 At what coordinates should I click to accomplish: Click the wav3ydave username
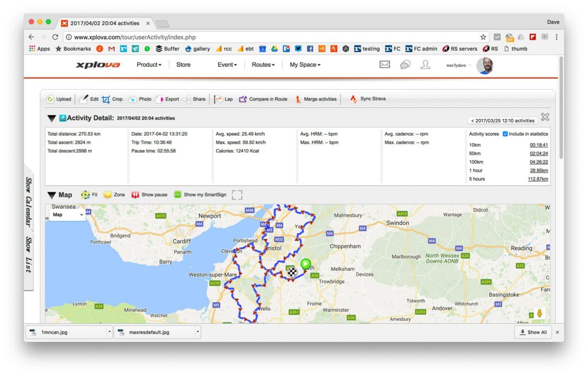pos(456,66)
